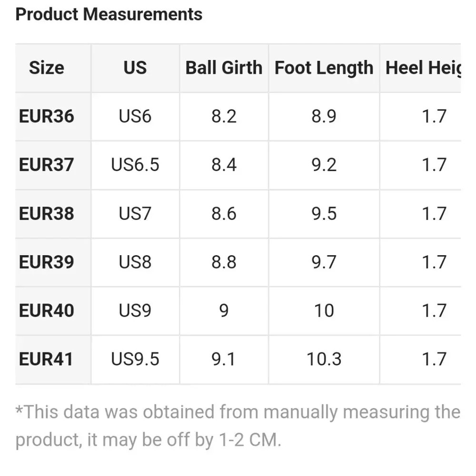Click the 10.3 foot length value
This screenshot has height=476, width=476.
[x=324, y=359]
